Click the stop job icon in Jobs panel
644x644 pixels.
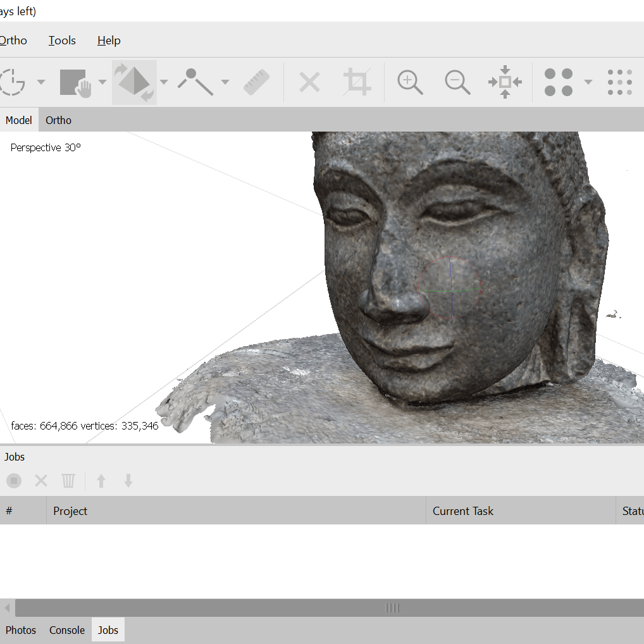click(x=14, y=481)
